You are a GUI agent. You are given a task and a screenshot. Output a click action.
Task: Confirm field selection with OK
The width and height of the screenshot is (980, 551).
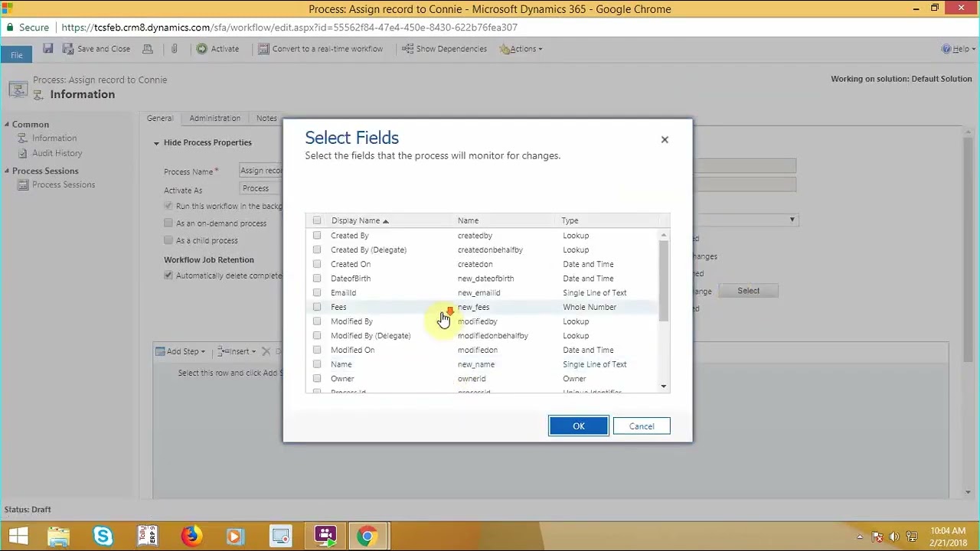point(579,426)
